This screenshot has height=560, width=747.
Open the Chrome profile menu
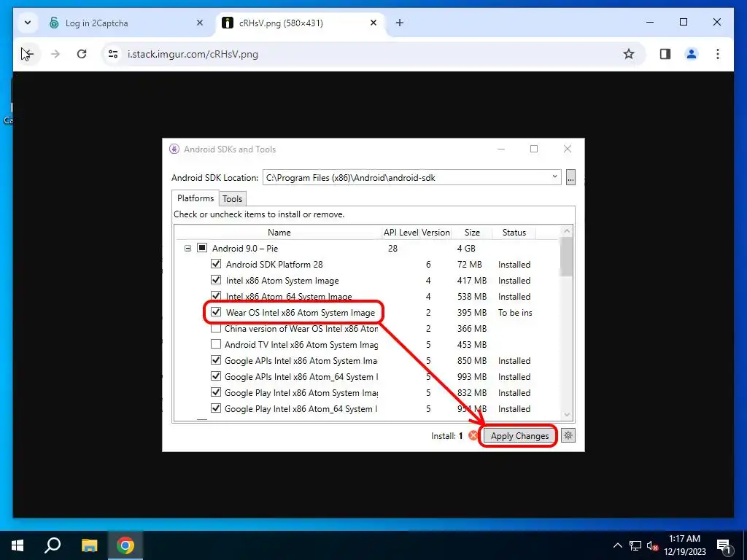pyautogui.click(x=692, y=54)
